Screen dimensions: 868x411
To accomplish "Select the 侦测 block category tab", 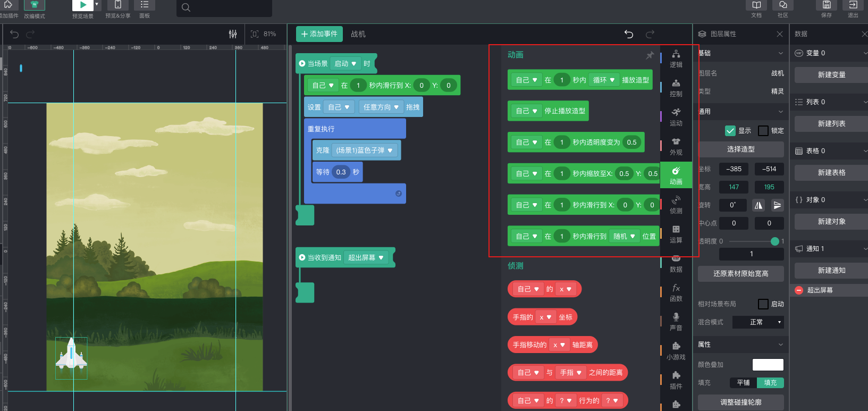I will [676, 205].
